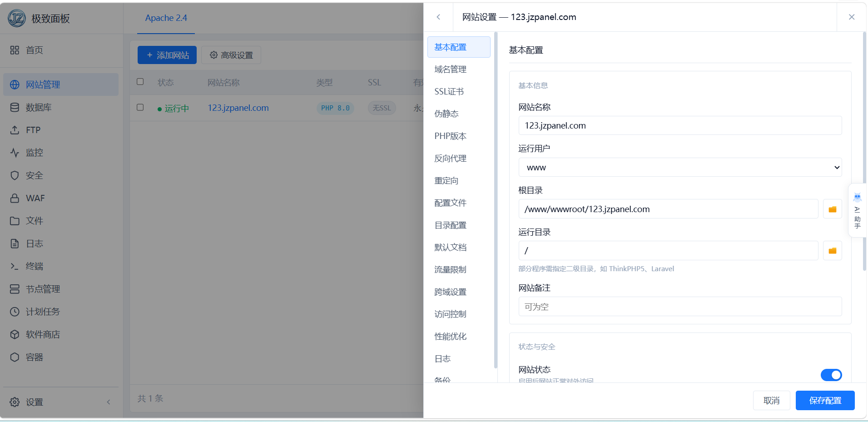Select the 网站管理 globe icon
Image resolution: width=868 pixels, height=422 pixels.
pos(15,84)
